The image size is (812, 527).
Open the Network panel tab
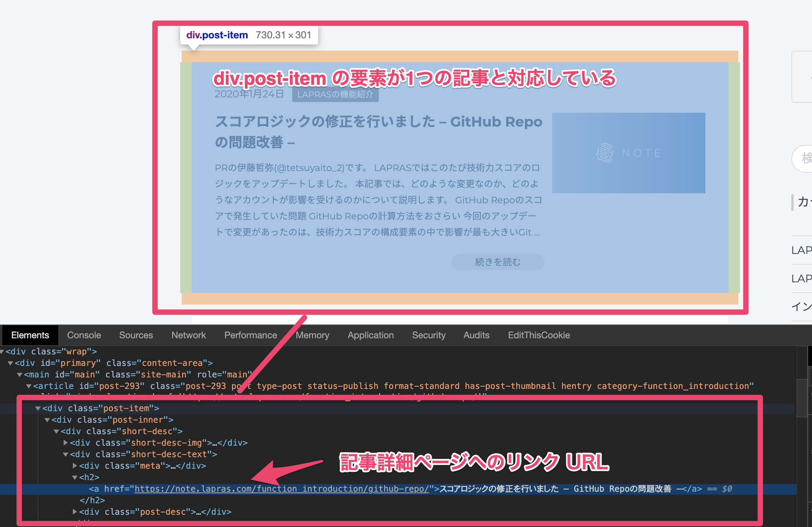pyautogui.click(x=189, y=335)
